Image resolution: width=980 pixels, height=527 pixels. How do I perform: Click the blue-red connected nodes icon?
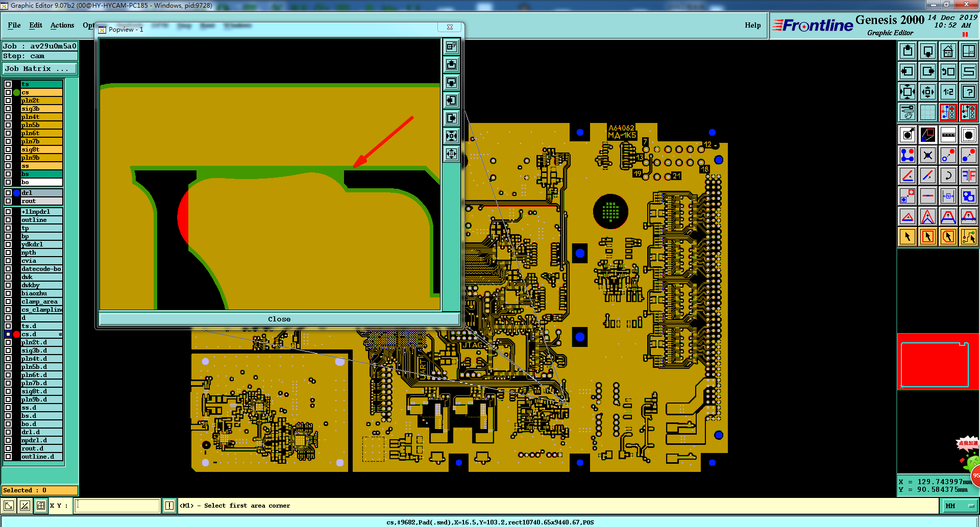[908, 155]
